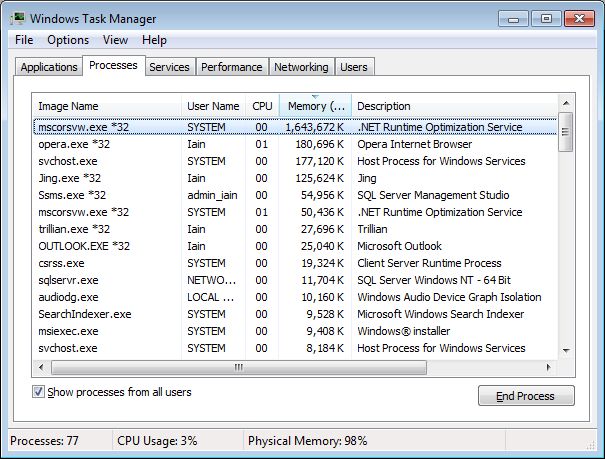Sort by Memory column header
Screen dimensions: 605x459
[315, 106]
